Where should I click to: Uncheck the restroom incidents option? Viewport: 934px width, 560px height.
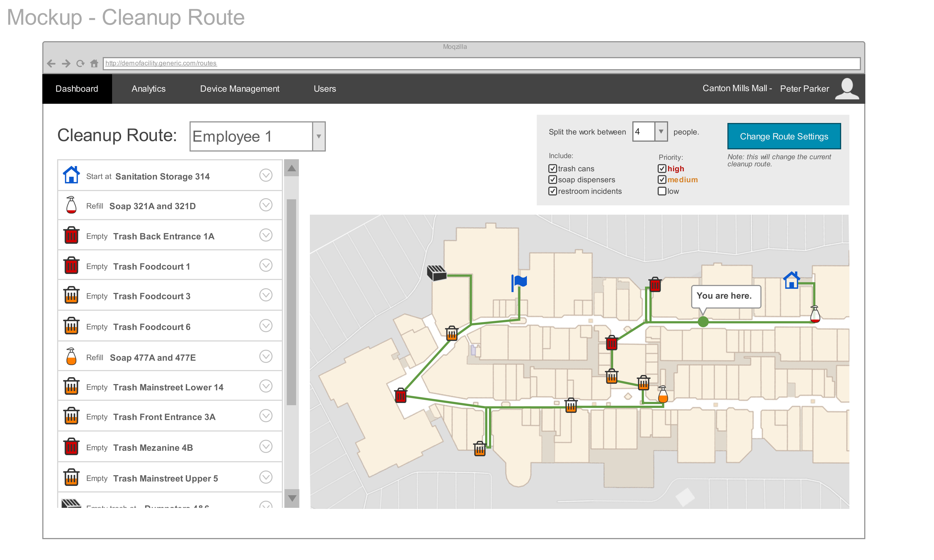pos(553,191)
